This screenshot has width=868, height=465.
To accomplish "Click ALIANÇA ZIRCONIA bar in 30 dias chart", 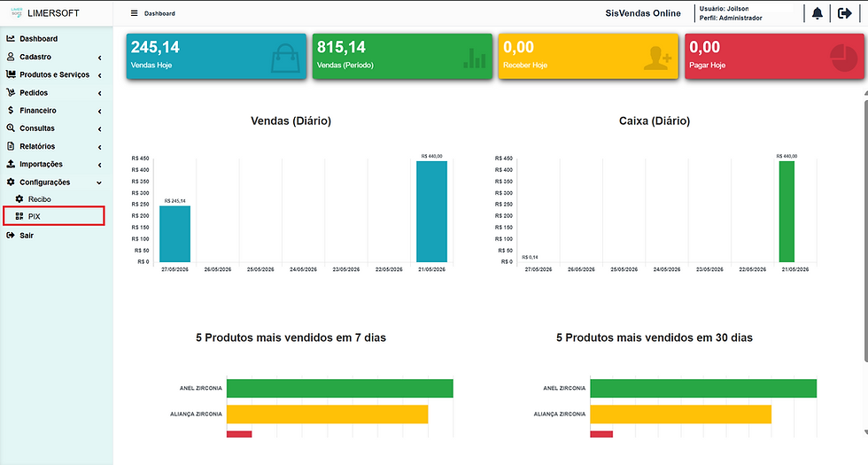I will point(680,415).
